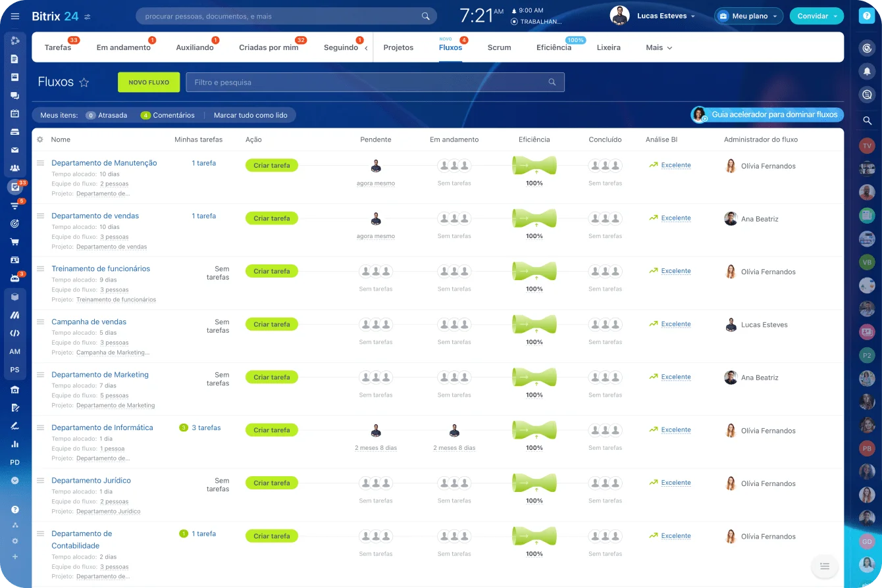Click the NOVO FLUXO button
The height and width of the screenshot is (588, 882).
pos(149,82)
